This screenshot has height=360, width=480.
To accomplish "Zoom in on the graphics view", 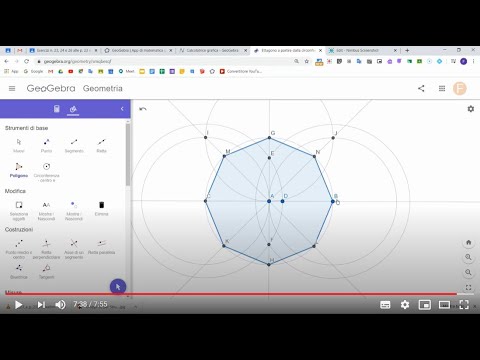I will click(468, 257).
